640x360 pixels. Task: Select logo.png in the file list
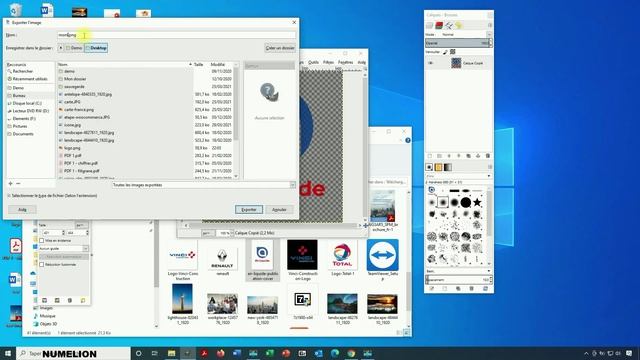click(x=145, y=148)
